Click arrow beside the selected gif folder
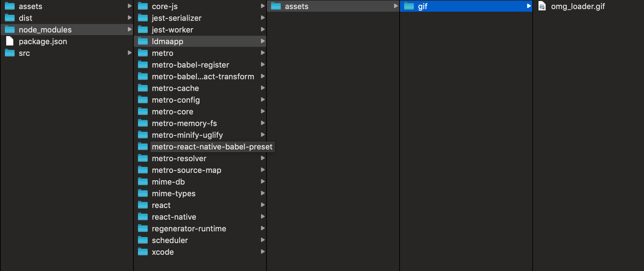Image resolution: width=644 pixels, height=271 pixels. [529, 6]
